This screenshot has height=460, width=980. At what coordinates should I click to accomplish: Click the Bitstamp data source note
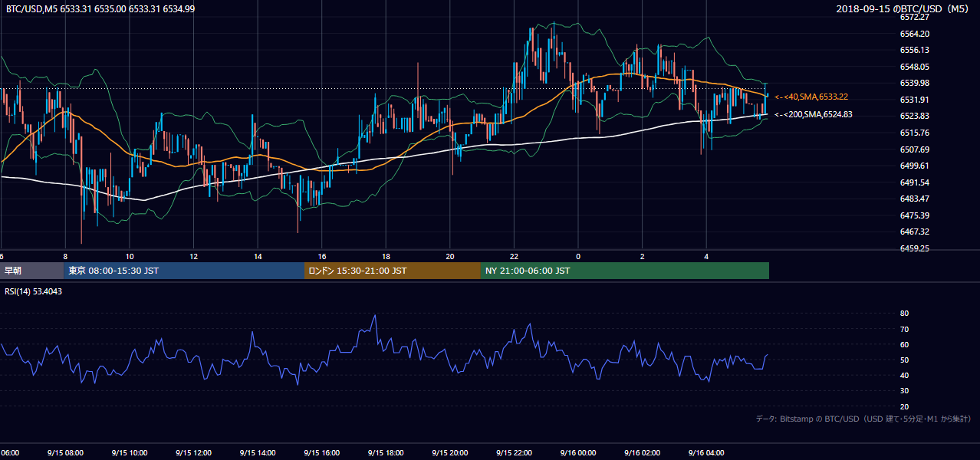(863, 419)
